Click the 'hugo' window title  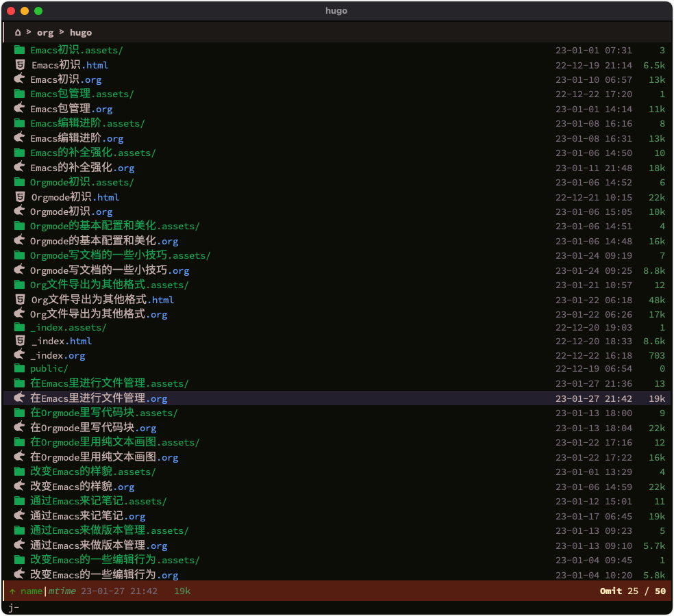point(336,11)
